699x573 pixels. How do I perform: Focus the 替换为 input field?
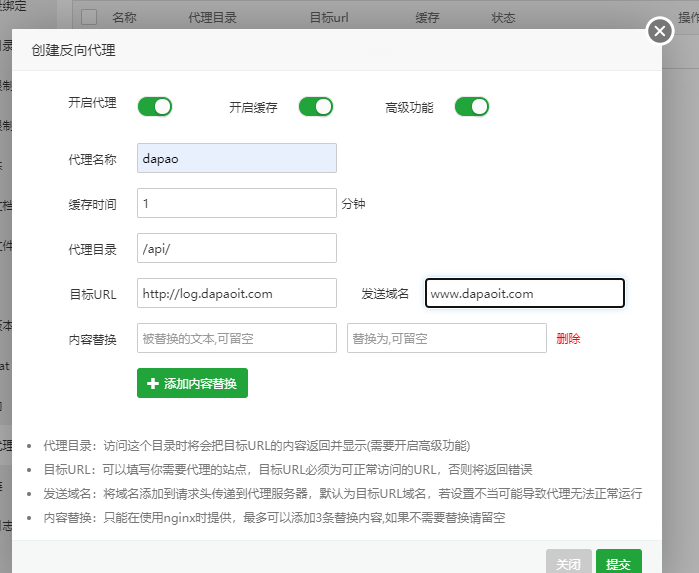[x=447, y=338]
